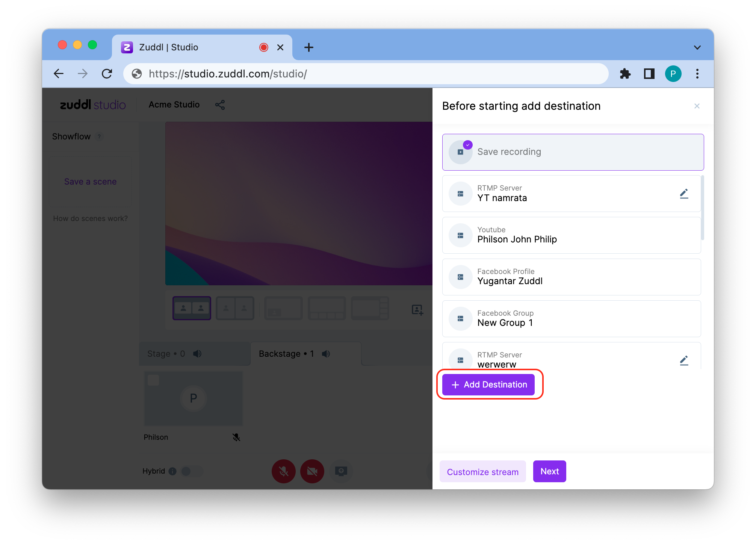Image resolution: width=756 pixels, height=545 pixels.
Task: Click the Customize stream button
Action: click(x=482, y=472)
